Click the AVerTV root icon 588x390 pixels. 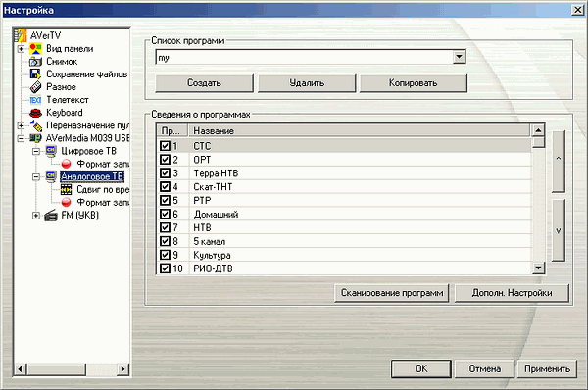tap(21, 35)
